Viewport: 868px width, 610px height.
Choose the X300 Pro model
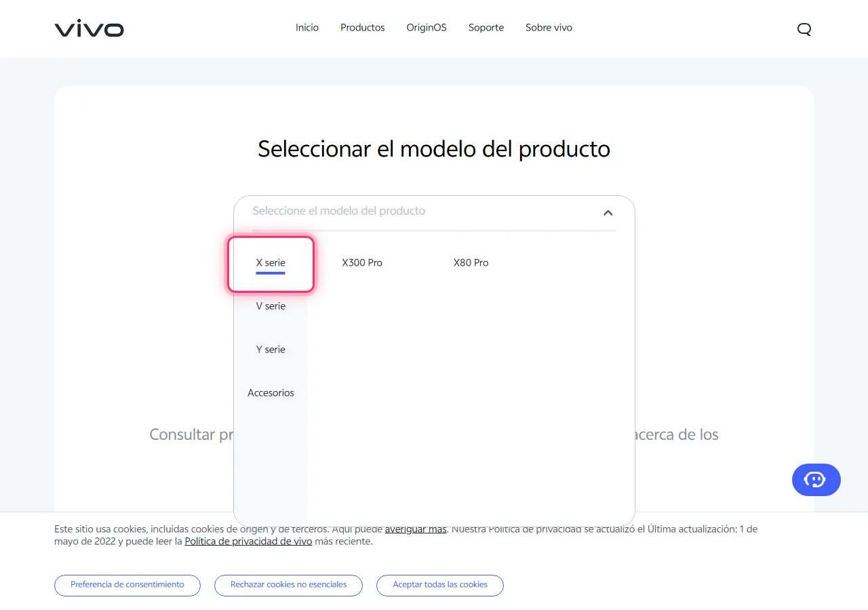(362, 263)
